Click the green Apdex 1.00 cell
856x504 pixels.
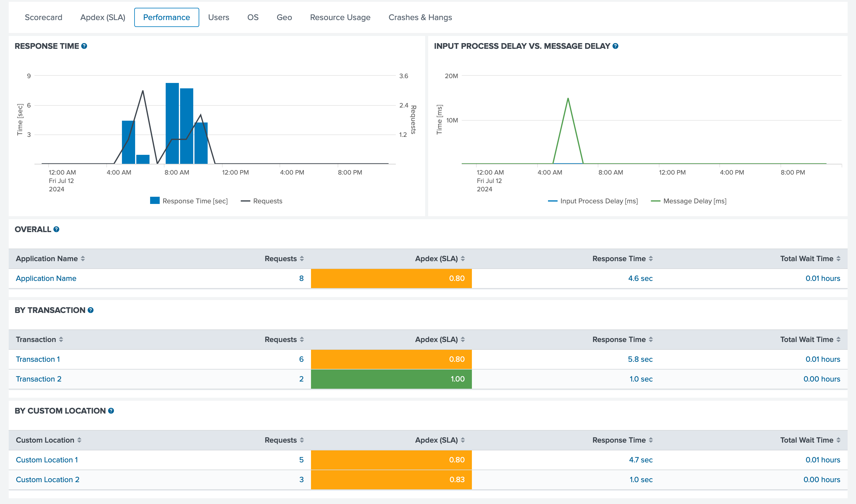click(x=391, y=379)
